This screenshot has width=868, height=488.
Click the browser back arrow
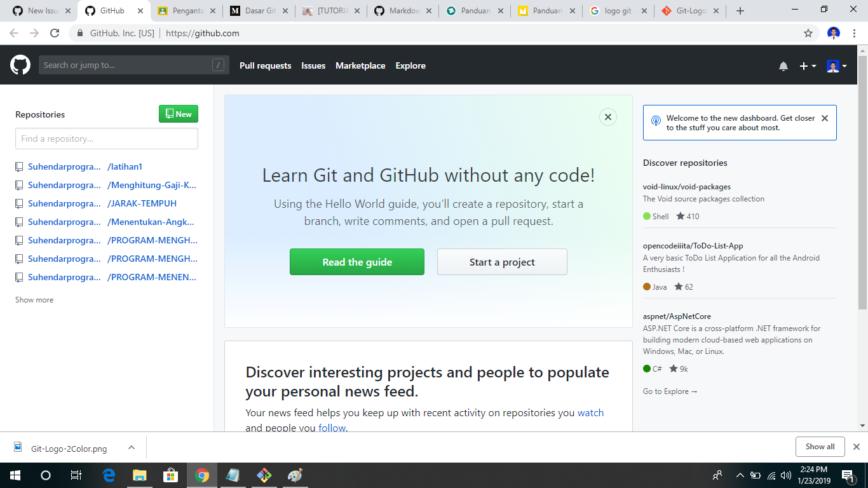coord(14,33)
